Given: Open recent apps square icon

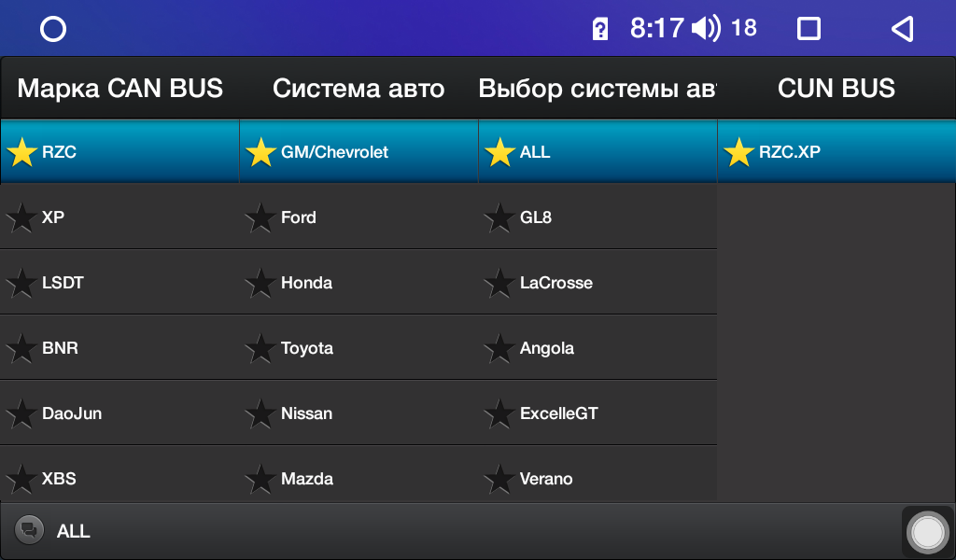Looking at the screenshot, I should coord(808,29).
